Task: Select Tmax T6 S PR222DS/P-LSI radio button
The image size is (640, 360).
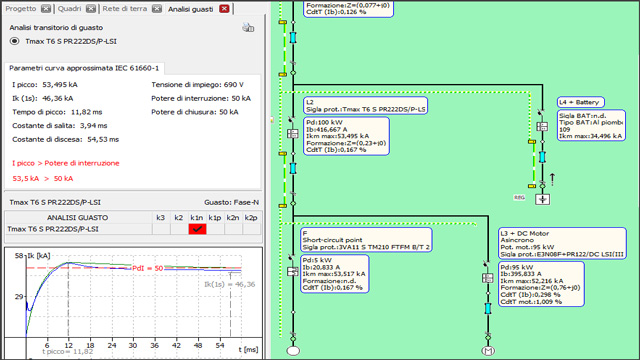Action: tap(15, 41)
